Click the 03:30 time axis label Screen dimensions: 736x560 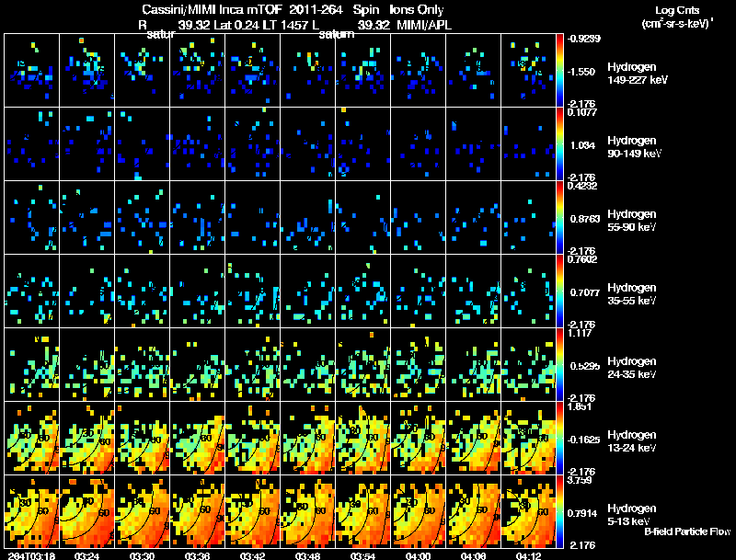(143, 555)
